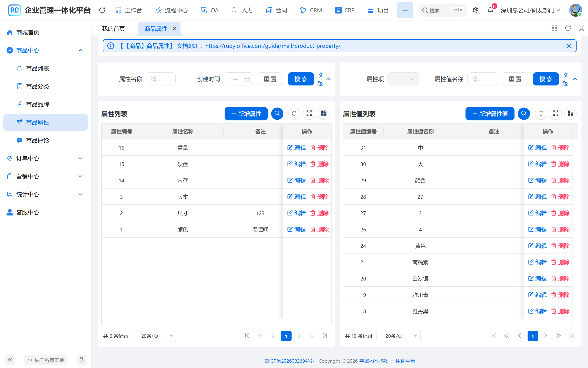
Task: Open the 创建时间 date range picker
Action: 238,79
